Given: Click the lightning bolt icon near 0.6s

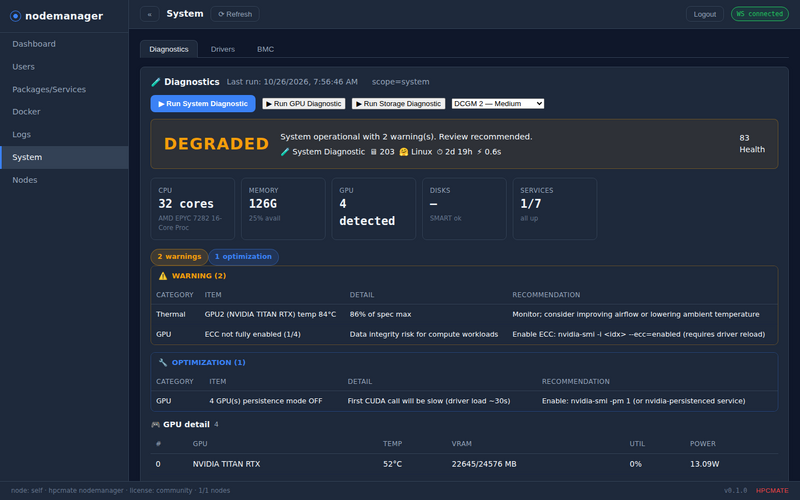Looking at the screenshot, I should coord(479,152).
